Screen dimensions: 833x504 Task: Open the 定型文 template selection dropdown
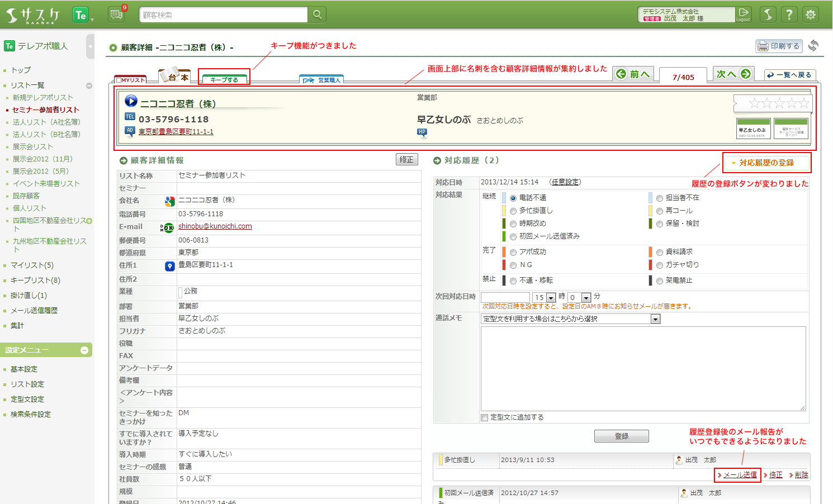pyautogui.click(x=655, y=319)
